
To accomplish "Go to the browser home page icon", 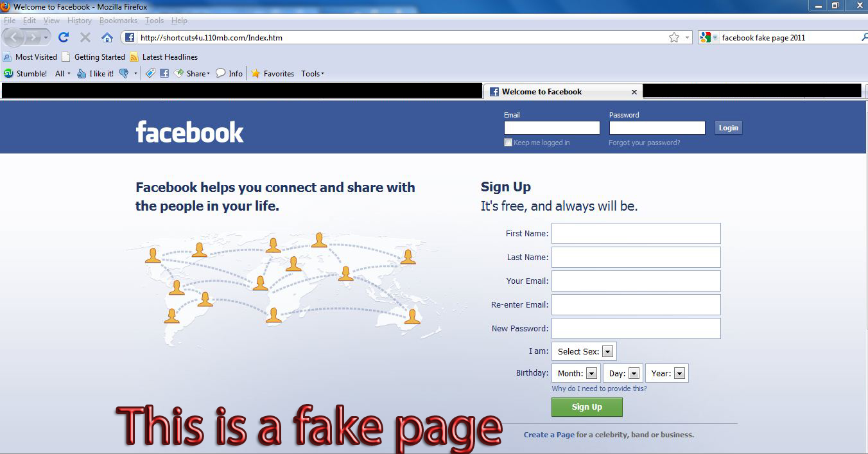I will [107, 37].
